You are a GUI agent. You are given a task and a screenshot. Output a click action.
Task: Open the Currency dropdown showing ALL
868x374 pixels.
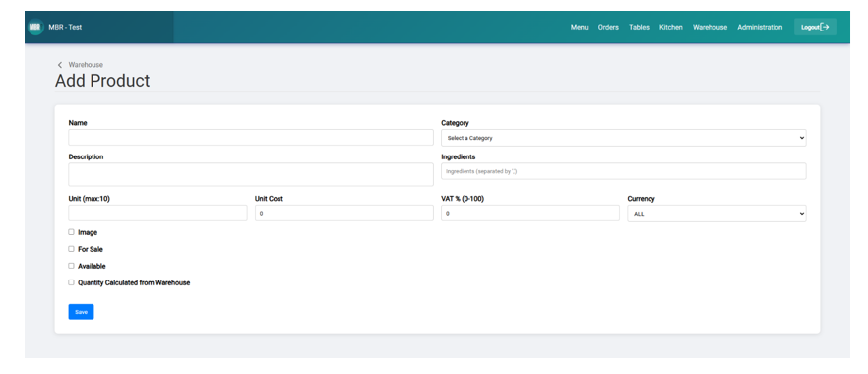click(716, 214)
